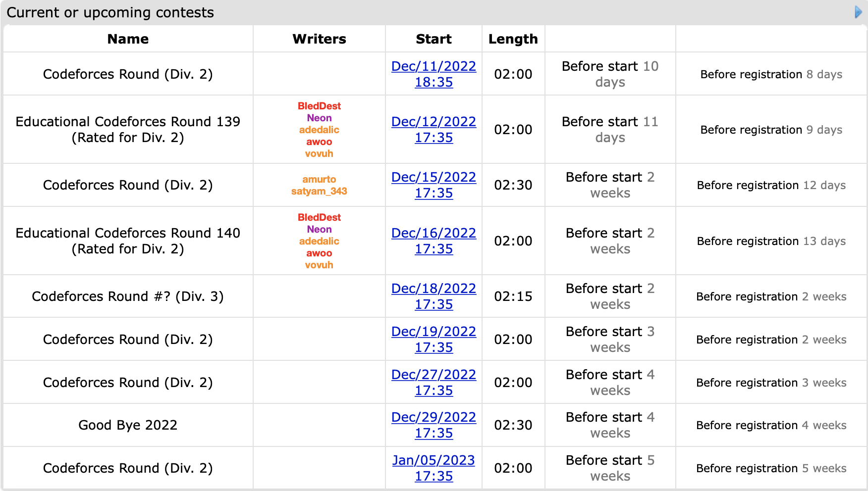The image size is (868, 491).
Task: Follow the Dec/16/2022 start date link
Action: pyautogui.click(x=434, y=233)
